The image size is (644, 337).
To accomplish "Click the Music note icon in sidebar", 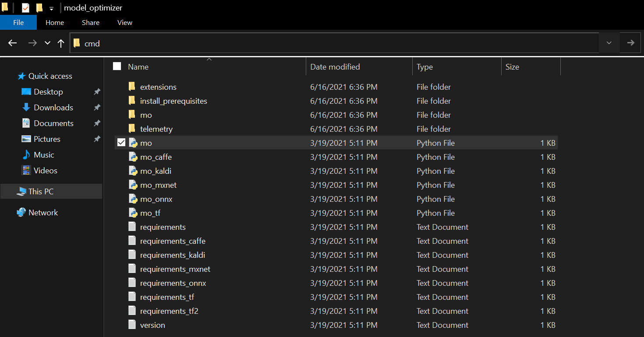I will [26, 154].
